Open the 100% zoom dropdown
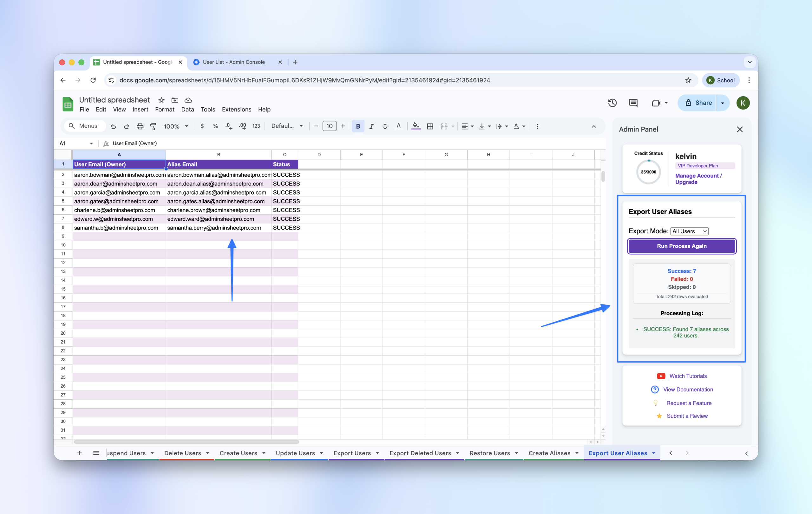 (176, 126)
